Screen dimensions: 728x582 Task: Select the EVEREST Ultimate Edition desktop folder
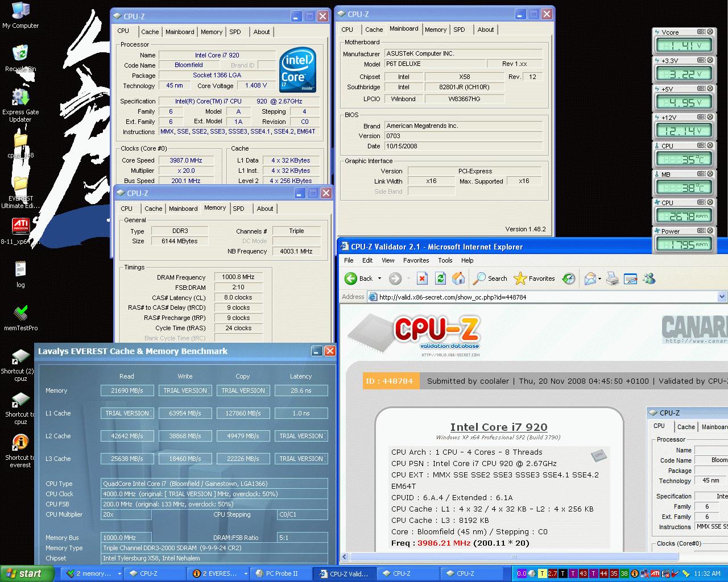point(20,193)
